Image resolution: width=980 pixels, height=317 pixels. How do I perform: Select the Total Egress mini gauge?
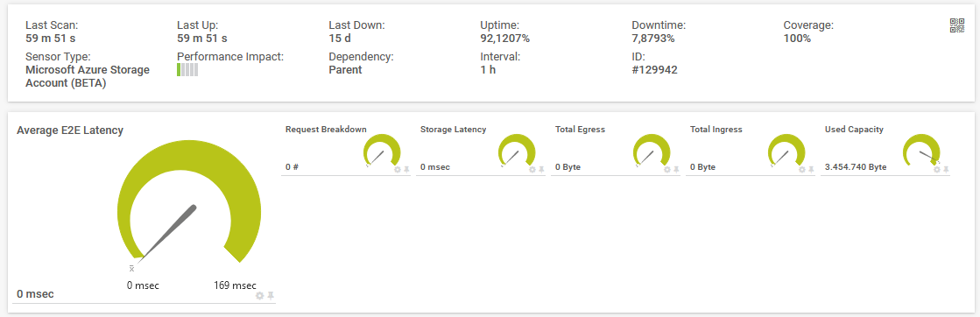coord(652,151)
